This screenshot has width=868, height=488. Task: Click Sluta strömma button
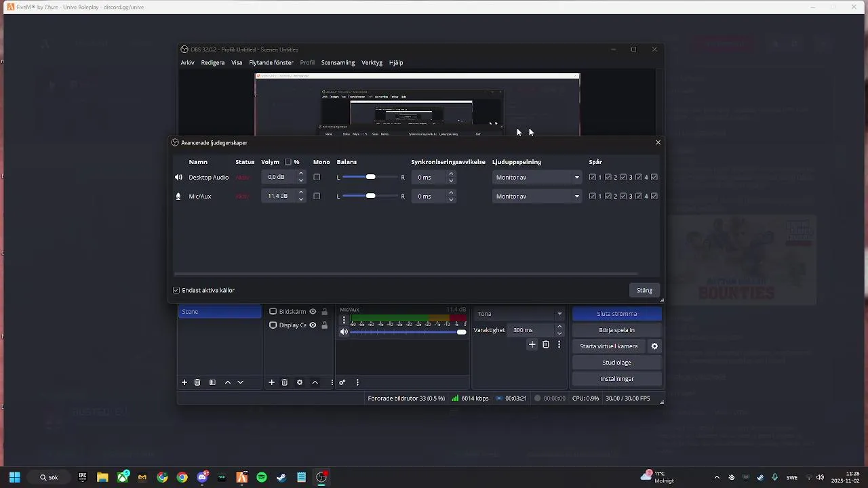[617, 314]
